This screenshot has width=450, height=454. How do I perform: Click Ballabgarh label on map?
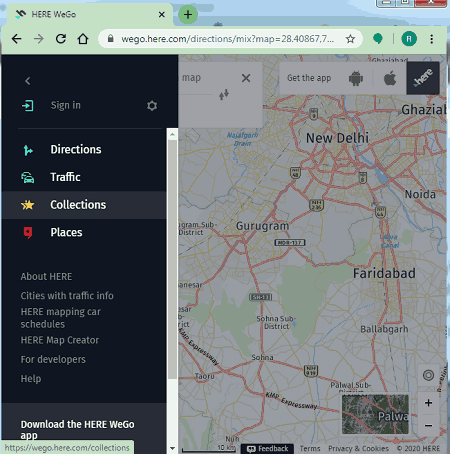click(x=384, y=329)
